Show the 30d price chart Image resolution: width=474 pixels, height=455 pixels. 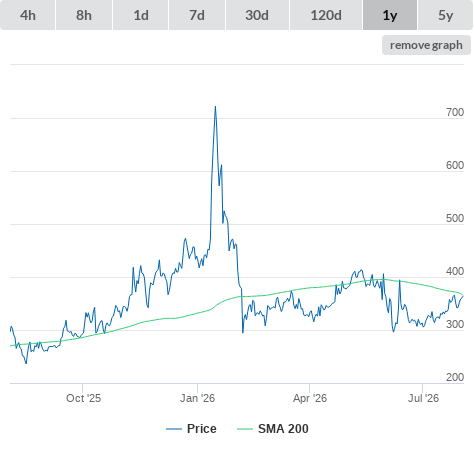click(257, 15)
